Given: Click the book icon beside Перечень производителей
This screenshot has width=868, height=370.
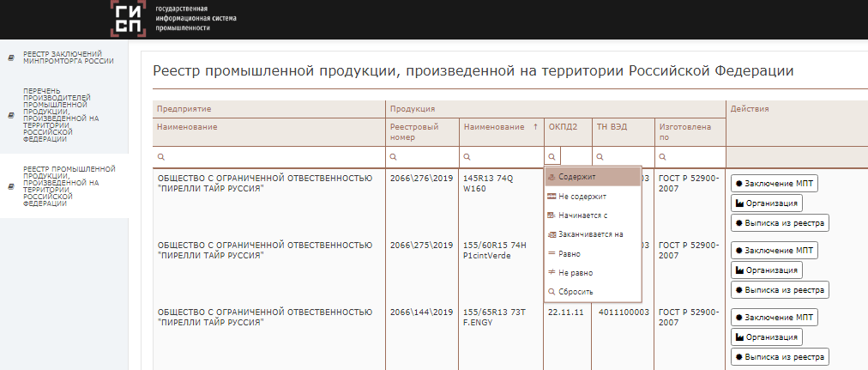Looking at the screenshot, I should [10, 113].
